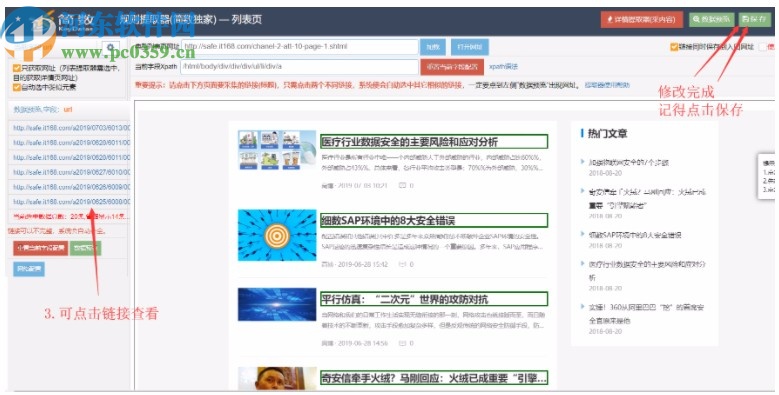Click the target thumbnail of SAP article
Screen dimensions: 779x395
(x=277, y=235)
